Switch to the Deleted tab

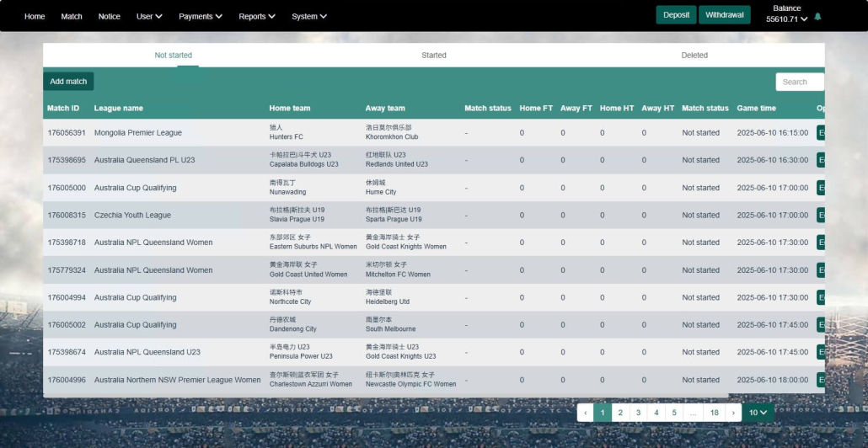(x=694, y=56)
